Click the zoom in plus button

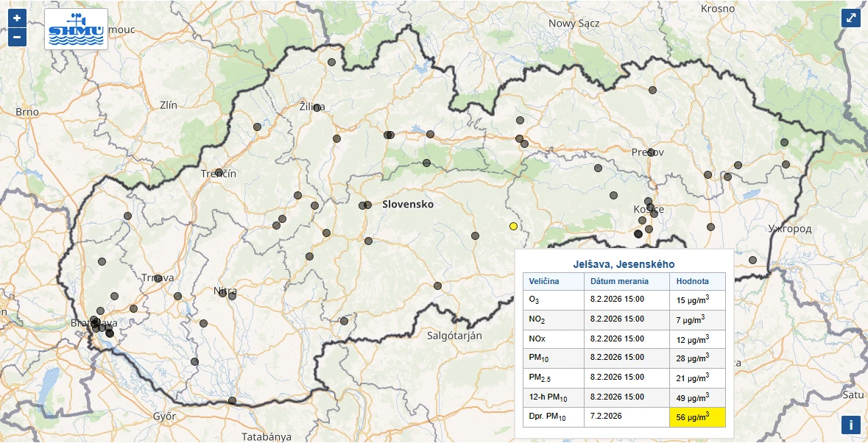pos(17,18)
